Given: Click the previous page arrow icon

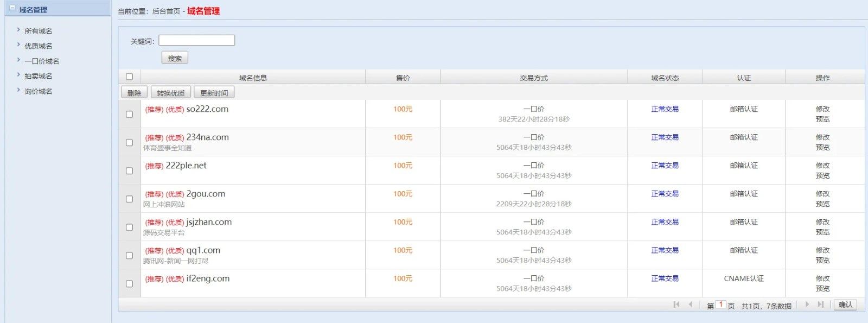Looking at the screenshot, I should [x=690, y=305].
